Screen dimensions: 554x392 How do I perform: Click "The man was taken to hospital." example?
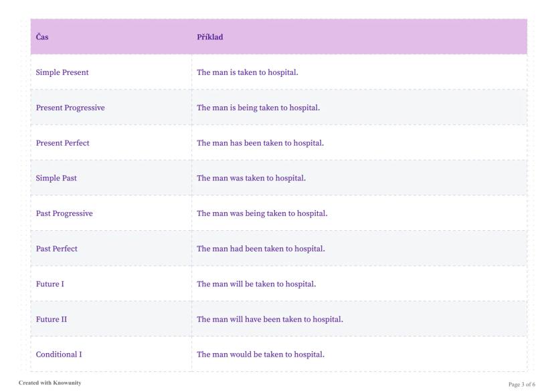coord(251,178)
